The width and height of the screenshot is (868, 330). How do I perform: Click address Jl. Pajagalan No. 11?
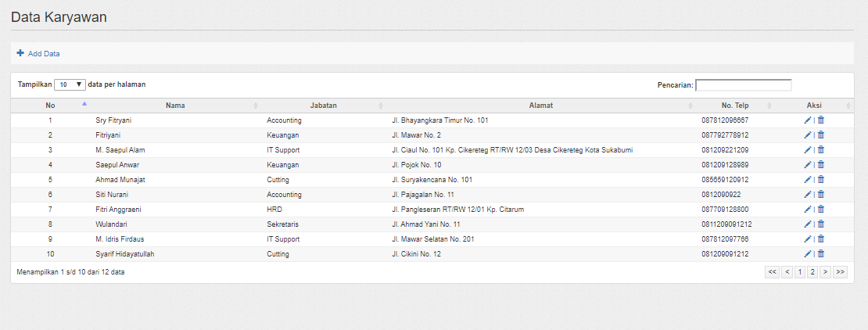tap(423, 195)
